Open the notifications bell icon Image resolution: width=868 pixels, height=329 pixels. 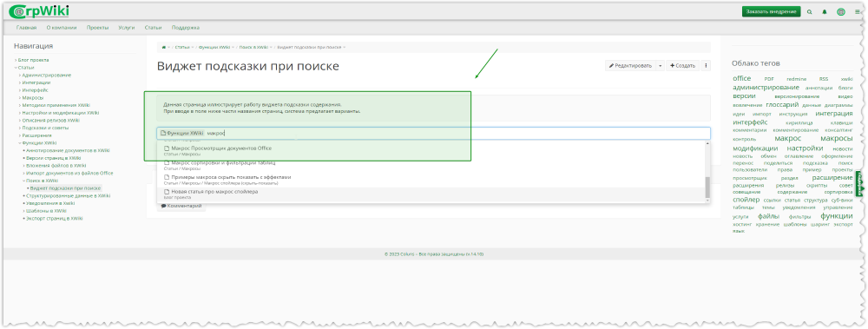tap(825, 11)
